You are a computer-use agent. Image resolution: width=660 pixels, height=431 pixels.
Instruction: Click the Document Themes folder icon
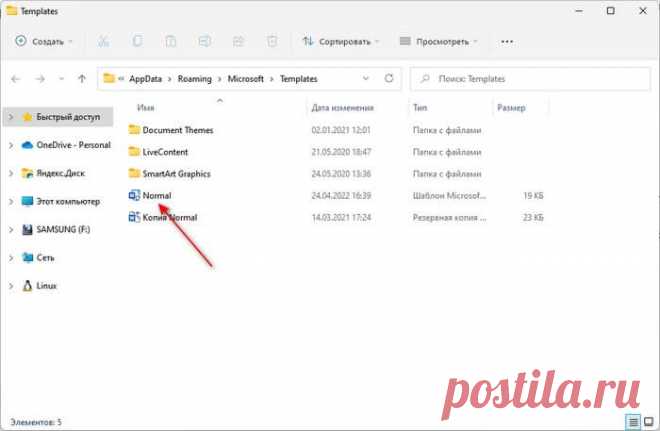tap(134, 129)
